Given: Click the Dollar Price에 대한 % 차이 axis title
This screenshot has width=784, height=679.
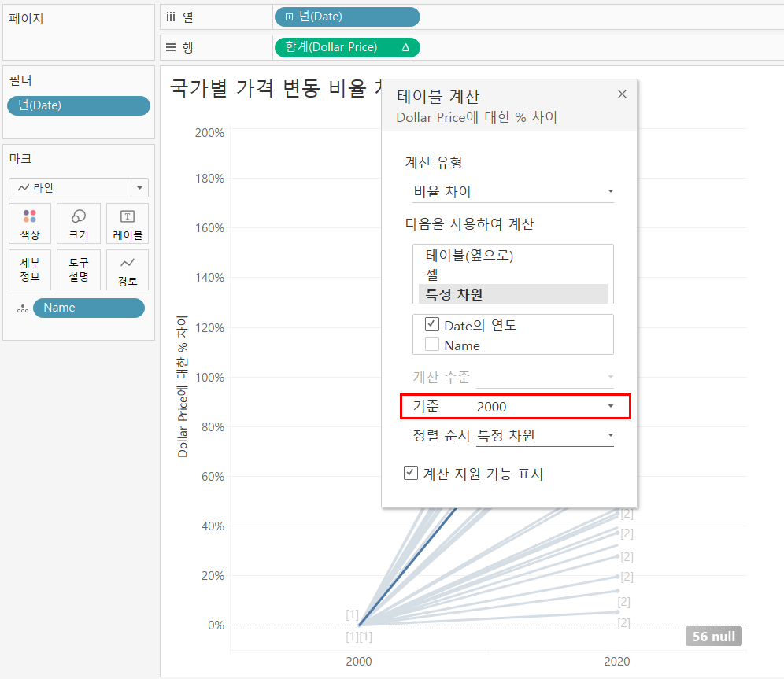Looking at the screenshot, I should 182,386.
